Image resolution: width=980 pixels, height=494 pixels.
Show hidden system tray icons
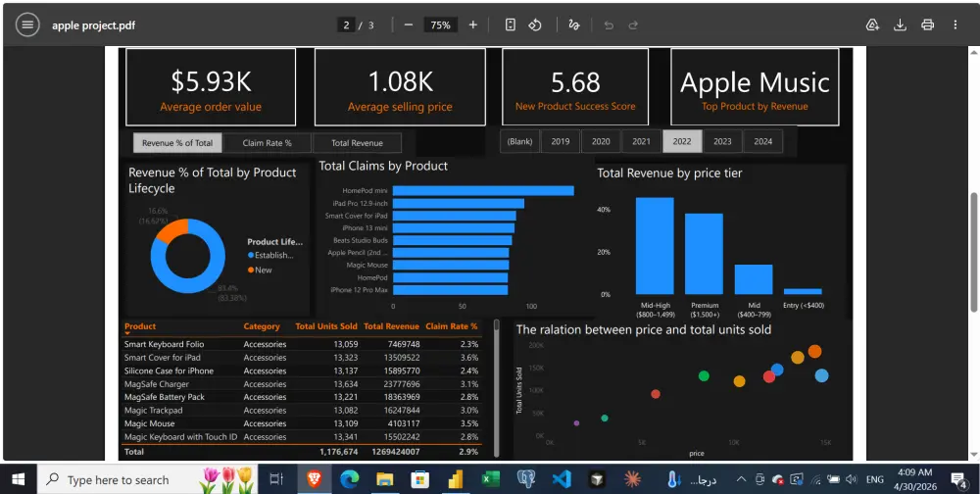tap(741, 479)
